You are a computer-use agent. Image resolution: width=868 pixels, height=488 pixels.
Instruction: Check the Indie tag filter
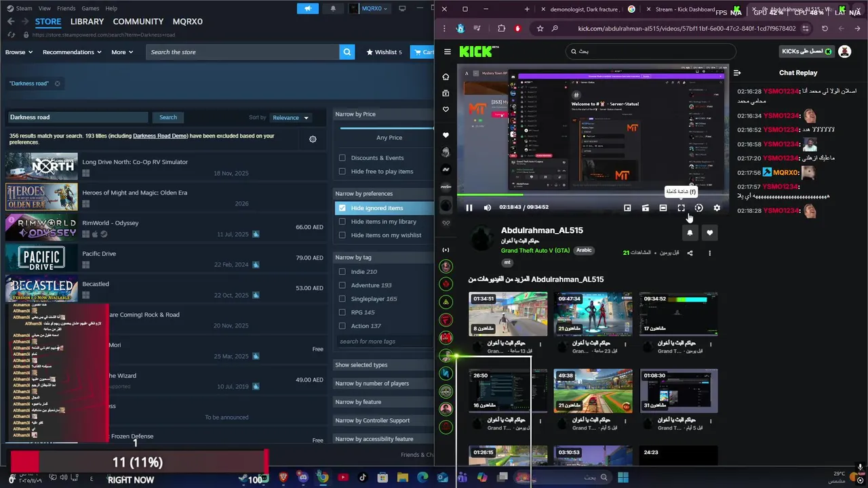[x=342, y=272]
